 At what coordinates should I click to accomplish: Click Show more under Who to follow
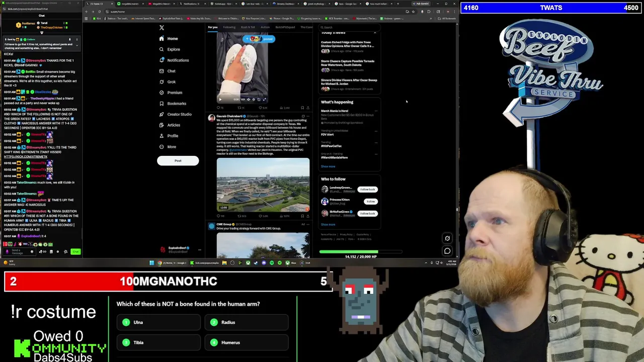(328, 225)
